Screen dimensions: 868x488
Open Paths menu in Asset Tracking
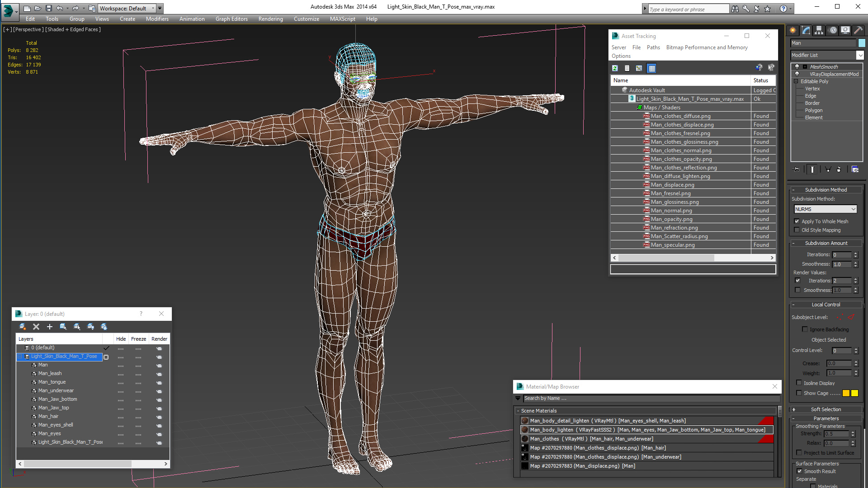(653, 47)
